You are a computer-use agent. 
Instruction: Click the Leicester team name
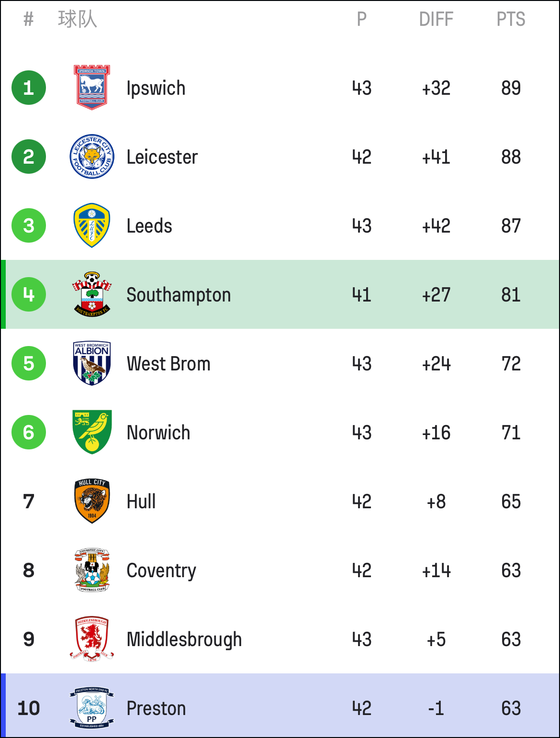pos(162,157)
